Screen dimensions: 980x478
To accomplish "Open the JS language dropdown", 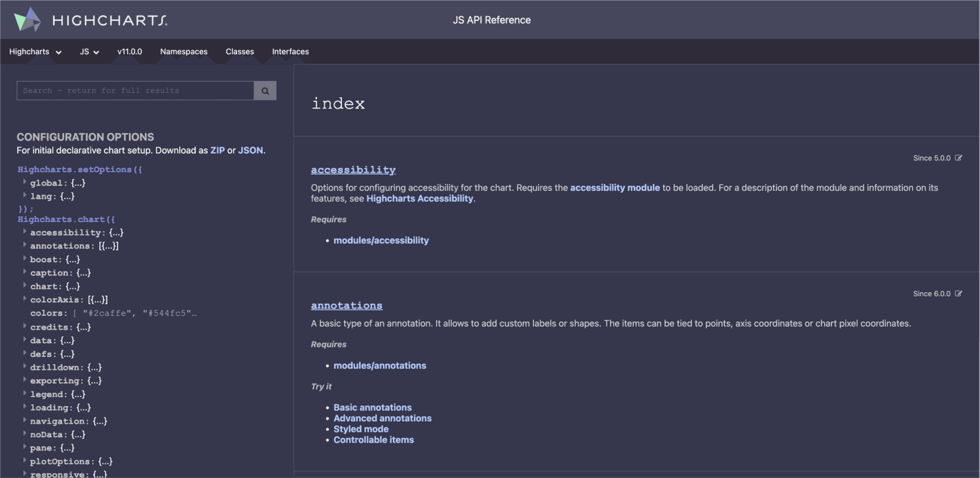I will [89, 52].
